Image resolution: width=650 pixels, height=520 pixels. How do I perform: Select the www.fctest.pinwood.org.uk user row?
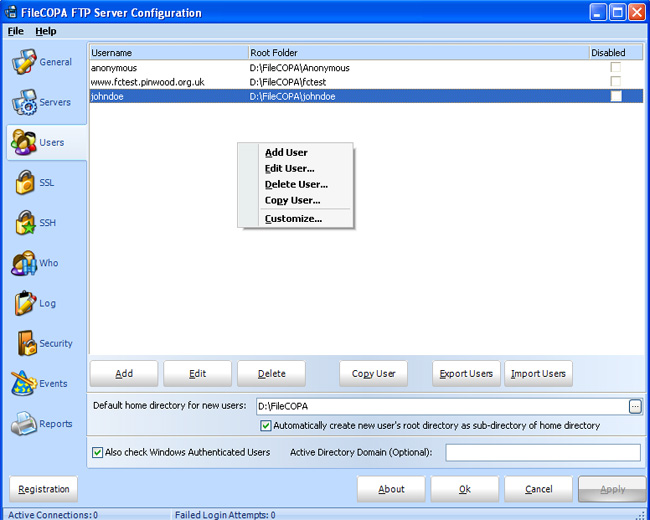click(366, 82)
